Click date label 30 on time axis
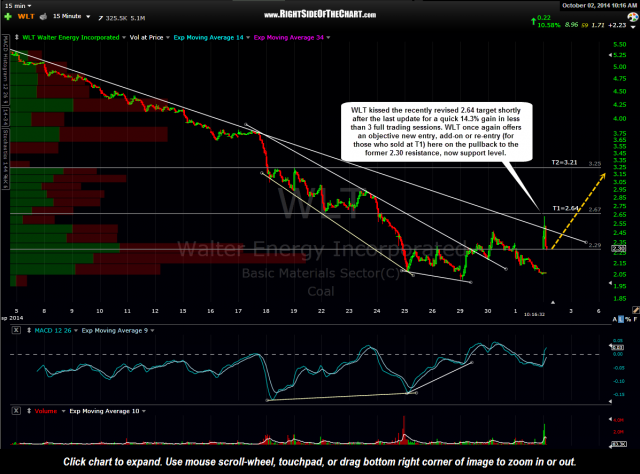 (488, 311)
